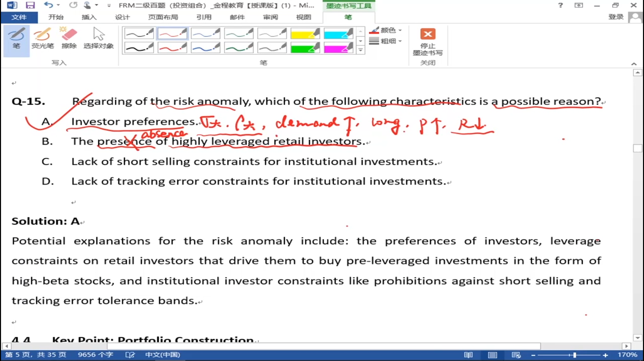This screenshot has height=361, width=644.
Task: Switch to Print Layout view
Action: point(492,355)
